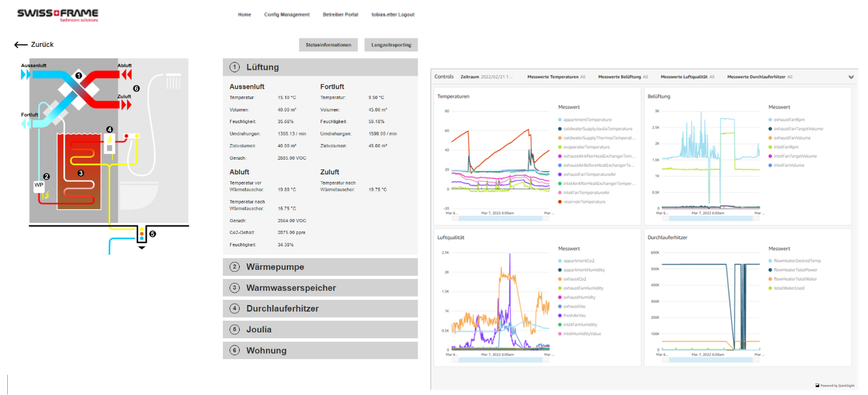Viewport: 868px width, 395px height.
Task: Open Betreiber Portal in top navigation
Action: [341, 14]
